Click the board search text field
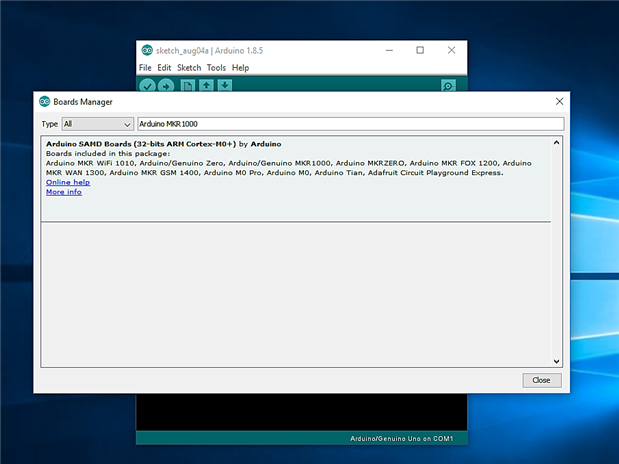The image size is (619, 464). (350, 124)
